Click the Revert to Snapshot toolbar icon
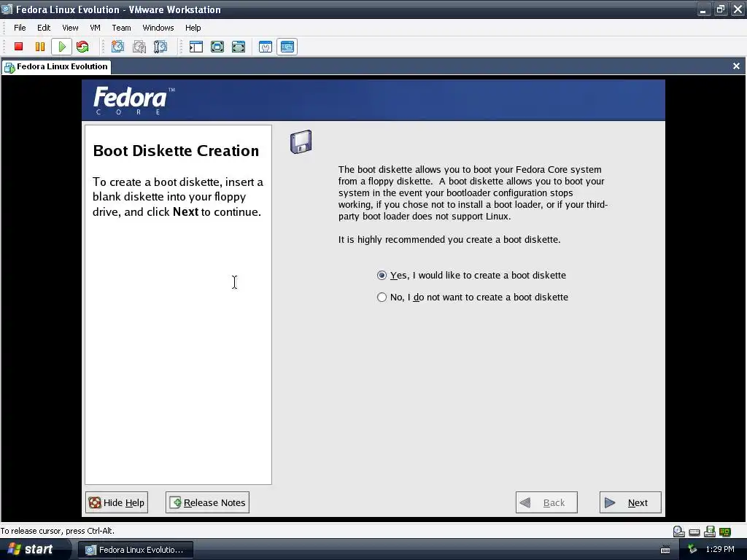Viewport: 747px width, 560px height. pos(139,47)
